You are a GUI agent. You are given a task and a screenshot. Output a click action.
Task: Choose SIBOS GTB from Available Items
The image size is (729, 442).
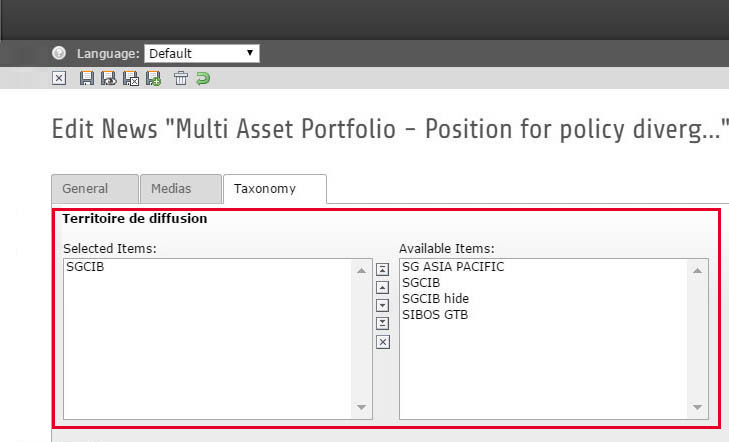435,315
